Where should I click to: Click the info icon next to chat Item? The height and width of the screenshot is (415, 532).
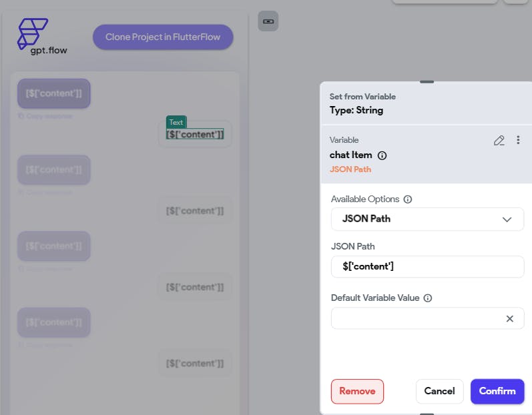tap(382, 155)
